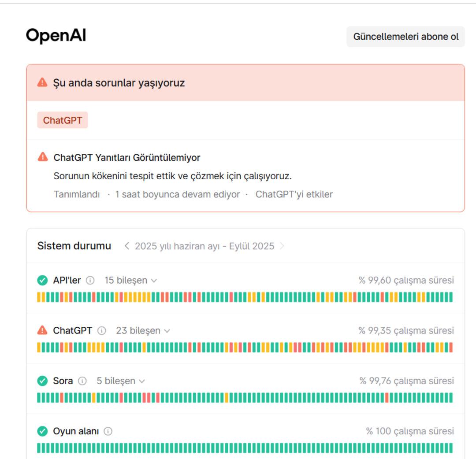Click the green check icon for Oyun alanı
The height and width of the screenshot is (459, 476).
(x=42, y=431)
